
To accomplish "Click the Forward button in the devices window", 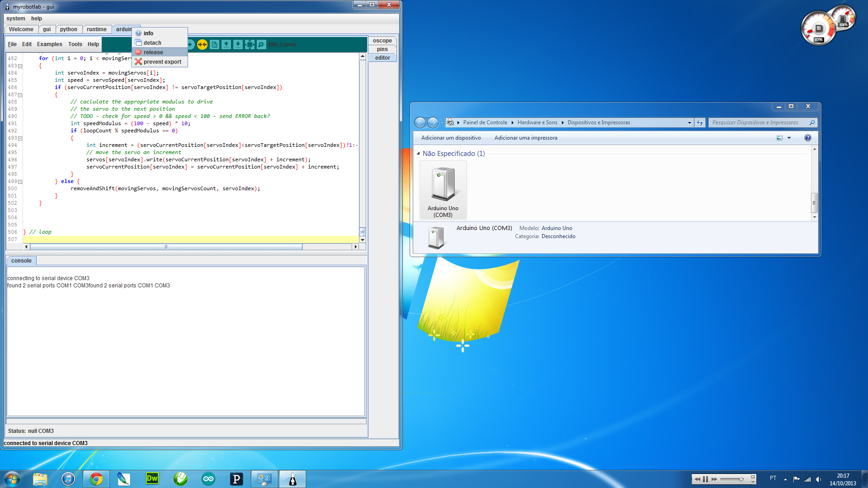I will click(x=433, y=122).
